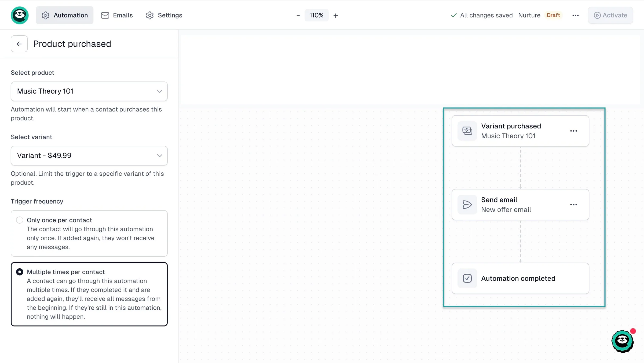644x363 pixels.
Task: Go back using the arrow button
Action: 19,44
